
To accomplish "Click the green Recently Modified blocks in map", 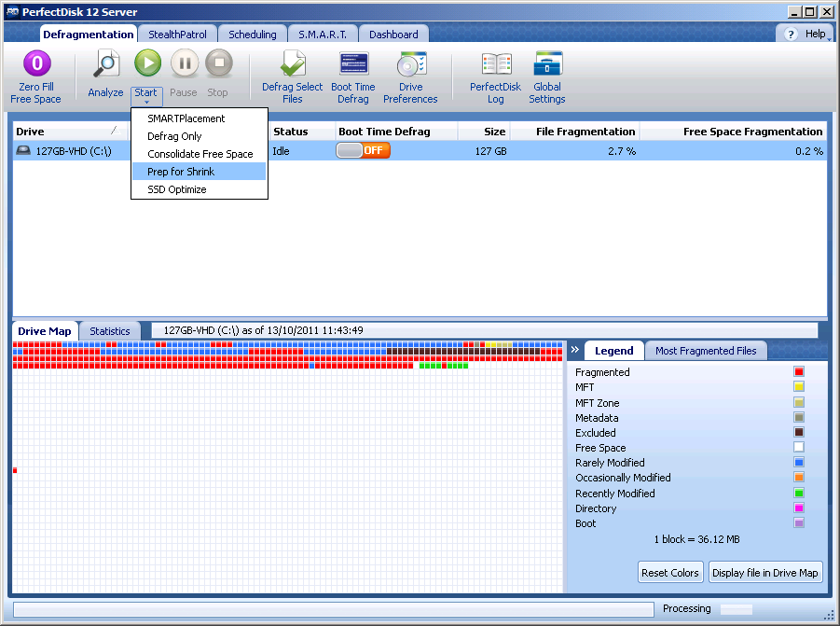I will point(444,366).
